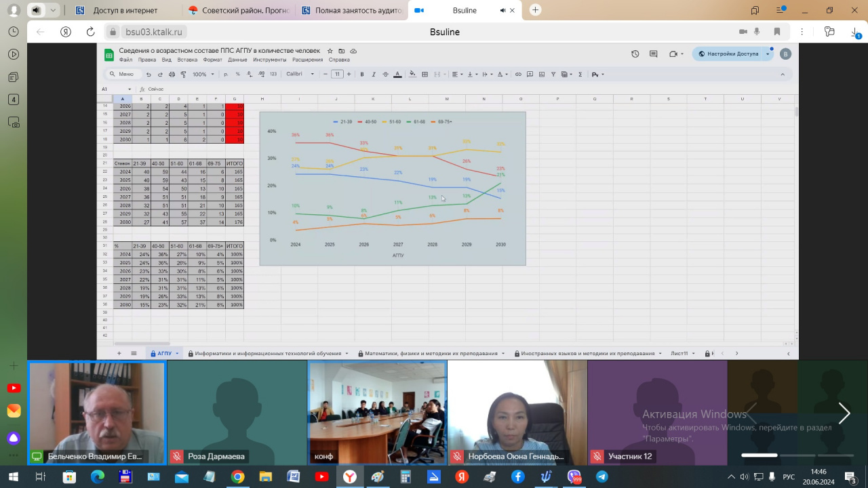Toggle strikethrough formatting
Viewport: 868px width, 488px height.
click(385, 75)
